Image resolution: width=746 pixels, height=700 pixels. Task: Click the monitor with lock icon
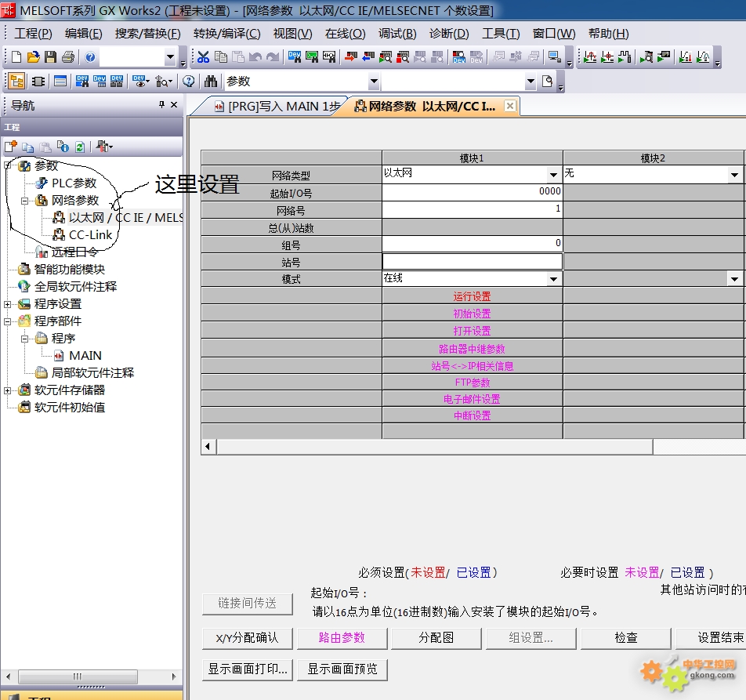click(x=555, y=57)
